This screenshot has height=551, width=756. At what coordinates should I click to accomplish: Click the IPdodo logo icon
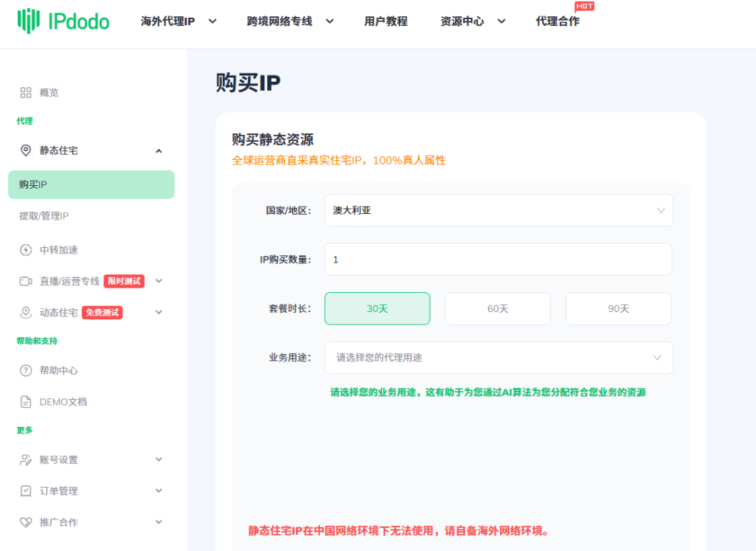29,21
